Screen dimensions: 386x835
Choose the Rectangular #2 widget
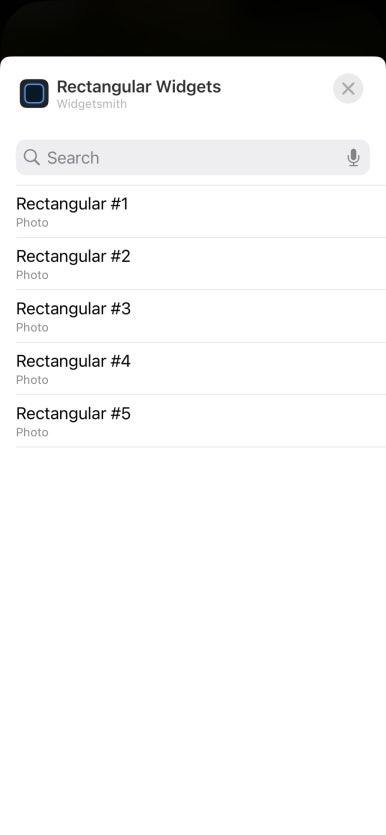[x=201, y=264]
